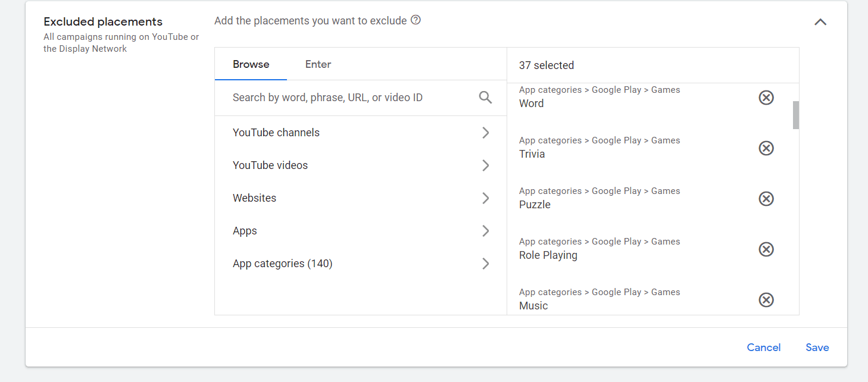Save the excluded placements

pos(817,347)
